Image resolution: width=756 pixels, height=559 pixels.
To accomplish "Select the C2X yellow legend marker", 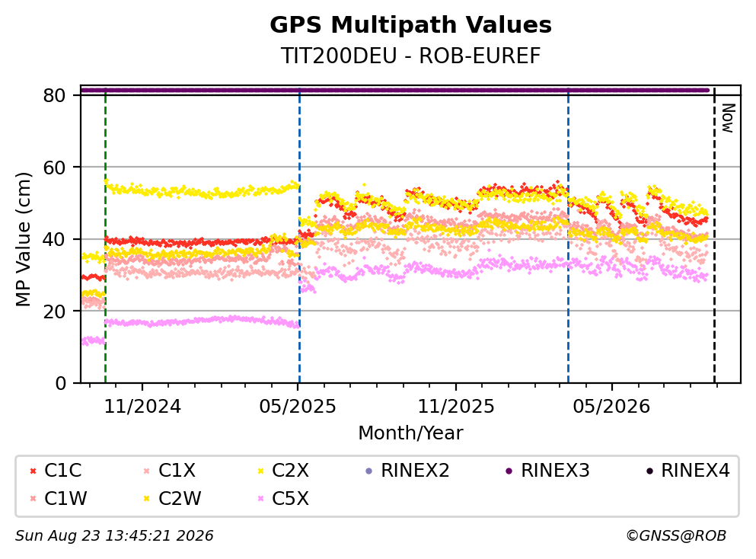I will point(261,471).
